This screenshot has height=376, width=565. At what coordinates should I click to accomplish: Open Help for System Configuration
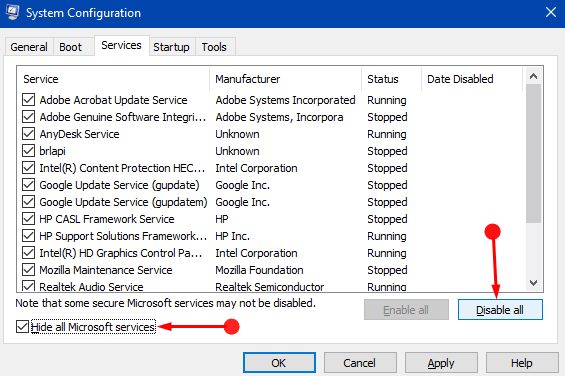pyautogui.click(x=522, y=363)
